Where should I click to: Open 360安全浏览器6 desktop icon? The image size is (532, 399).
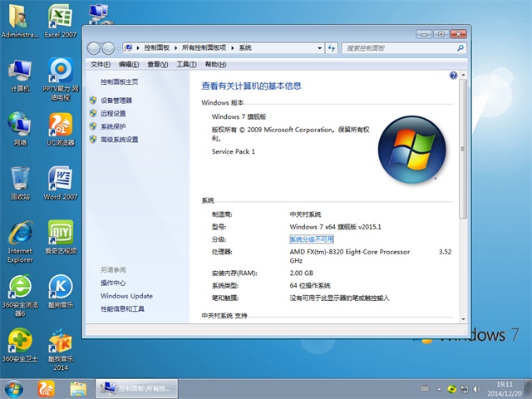(20, 295)
